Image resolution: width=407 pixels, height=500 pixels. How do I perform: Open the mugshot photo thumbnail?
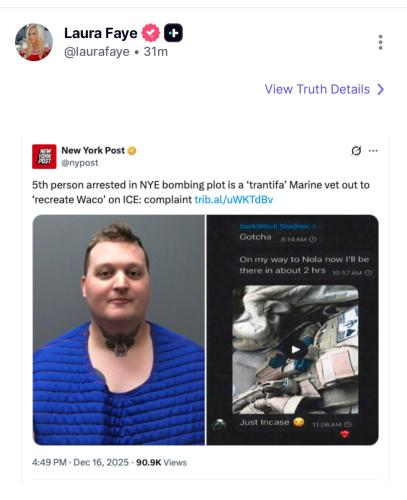click(119, 330)
